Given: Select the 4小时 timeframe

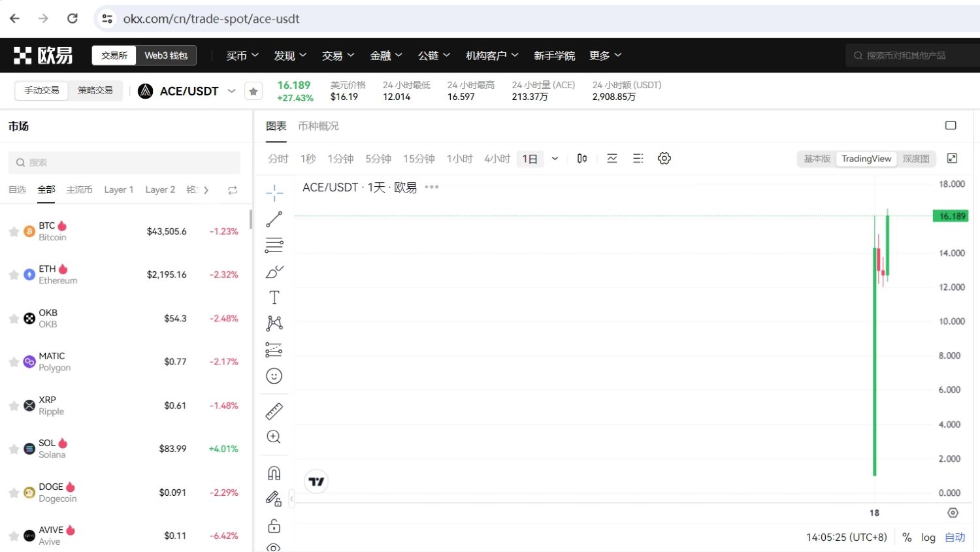Looking at the screenshot, I should click(x=497, y=159).
